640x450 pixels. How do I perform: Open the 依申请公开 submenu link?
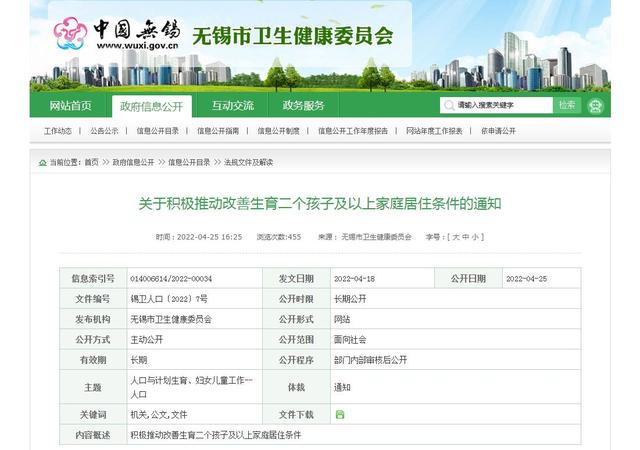click(x=498, y=131)
